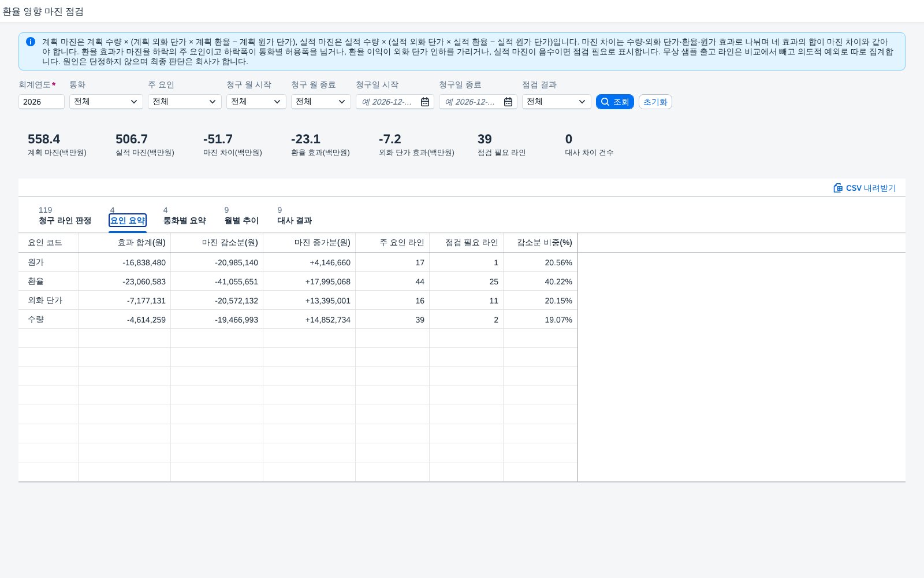Click the 효과 합계(원) column header
The image size is (924, 578).
[125, 243]
